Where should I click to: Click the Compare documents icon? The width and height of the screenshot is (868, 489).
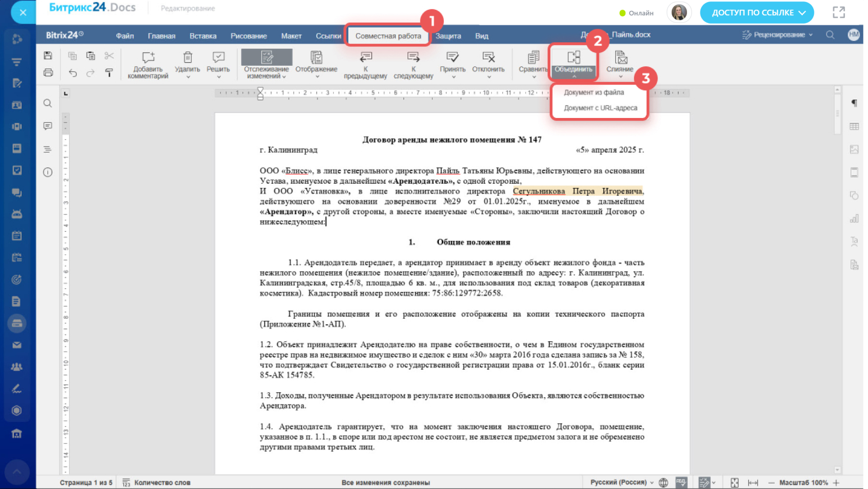click(533, 58)
